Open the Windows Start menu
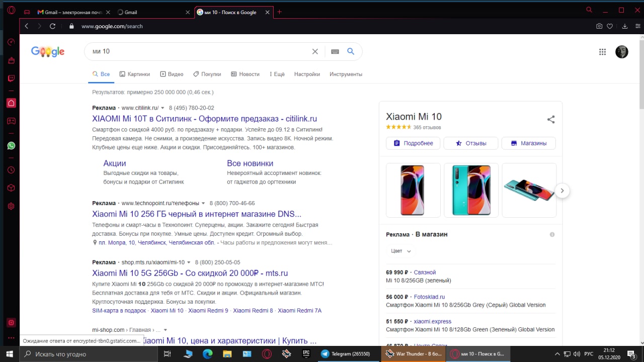 [x=10, y=354]
